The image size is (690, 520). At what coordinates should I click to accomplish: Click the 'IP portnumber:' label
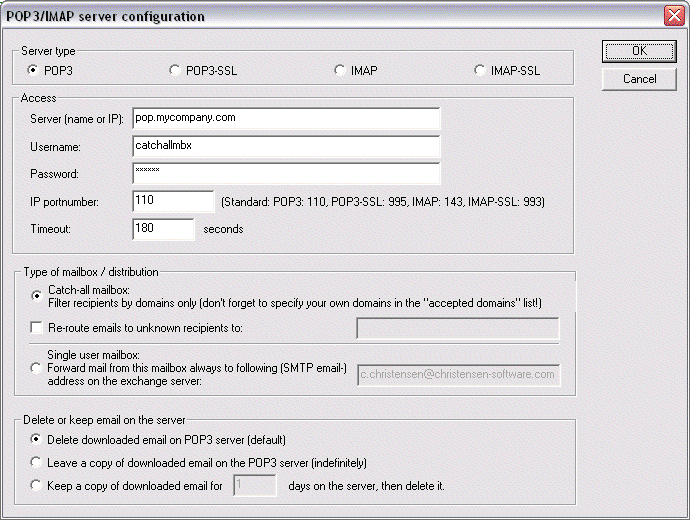(64, 202)
